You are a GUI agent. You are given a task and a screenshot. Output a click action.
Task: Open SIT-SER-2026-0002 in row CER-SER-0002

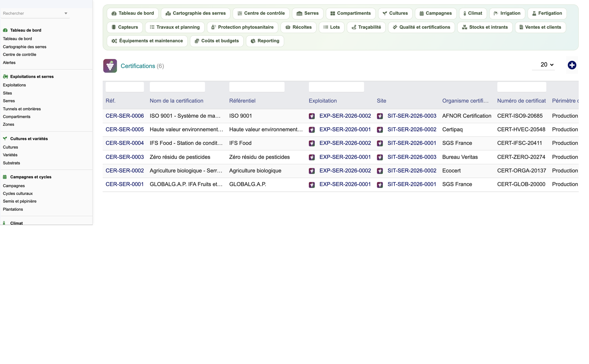(x=412, y=171)
